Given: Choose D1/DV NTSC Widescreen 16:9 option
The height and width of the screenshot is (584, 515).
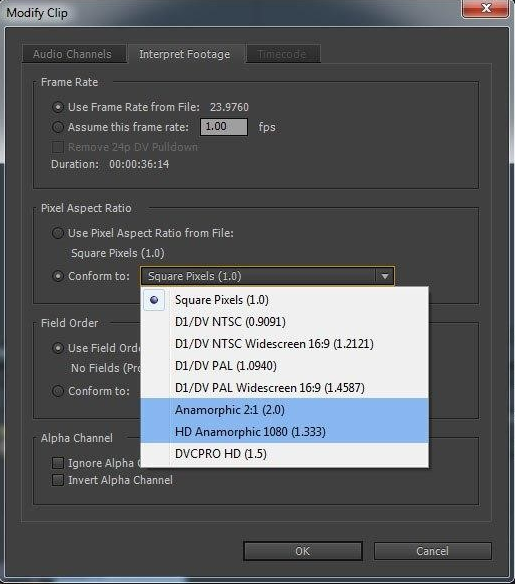Looking at the screenshot, I should coord(284,343).
